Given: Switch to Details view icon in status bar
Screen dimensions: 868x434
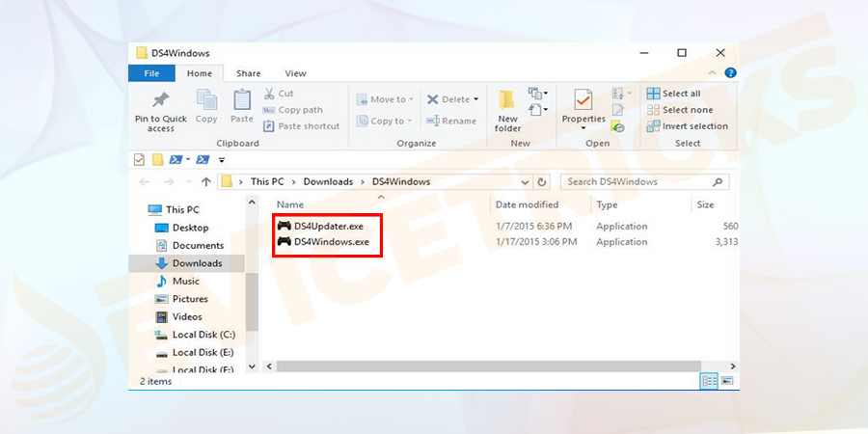Looking at the screenshot, I should point(709,380).
